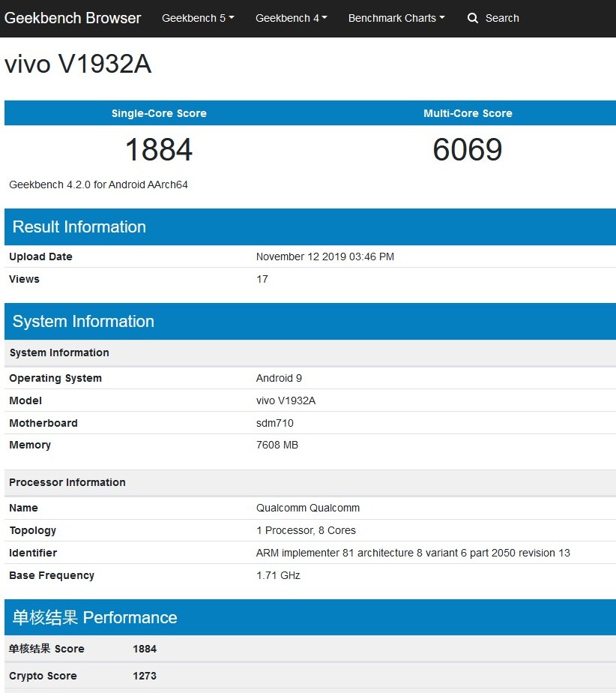This screenshot has width=616, height=693.
Task: Select the sdm710 motherboard value
Action: click(x=275, y=424)
